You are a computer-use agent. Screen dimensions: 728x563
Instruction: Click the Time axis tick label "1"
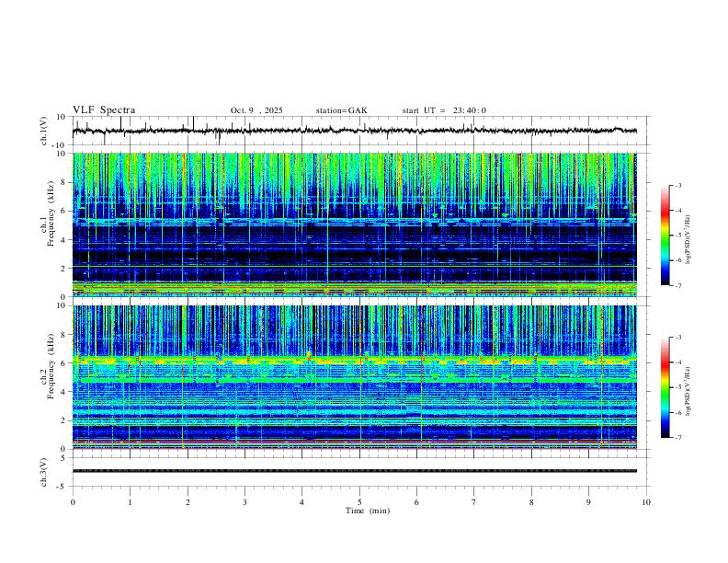click(x=130, y=502)
